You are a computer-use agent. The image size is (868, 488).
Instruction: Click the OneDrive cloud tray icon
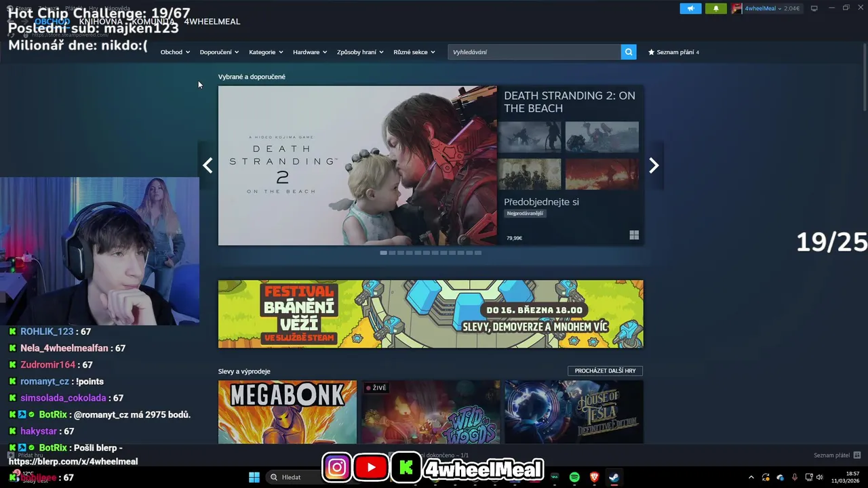coord(781,477)
